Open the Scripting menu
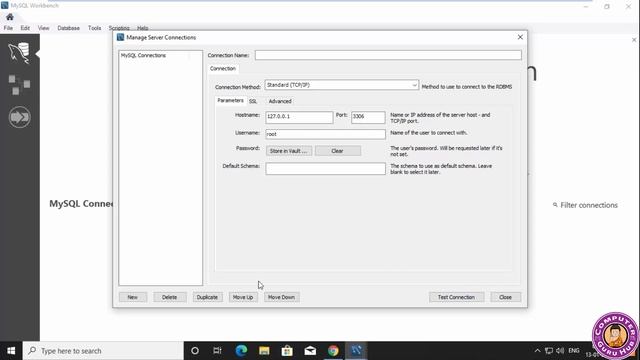This screenshot has width=640, height=360. 119,28
